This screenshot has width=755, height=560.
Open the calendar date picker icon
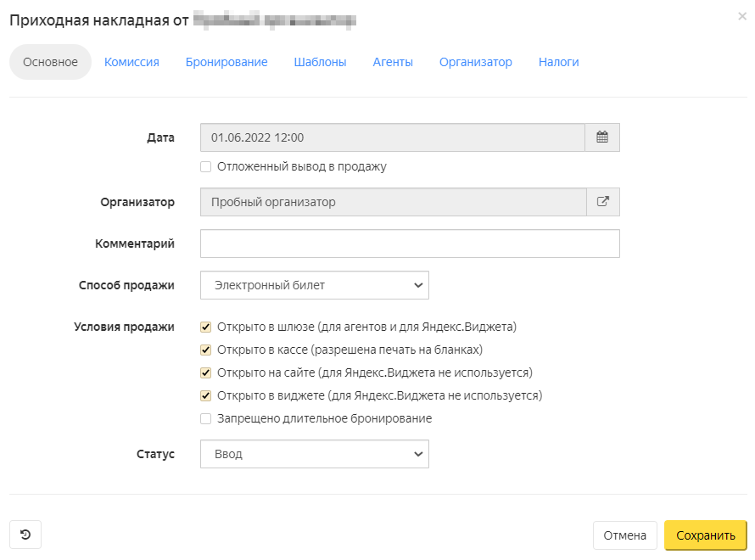(x=602, y=137)
